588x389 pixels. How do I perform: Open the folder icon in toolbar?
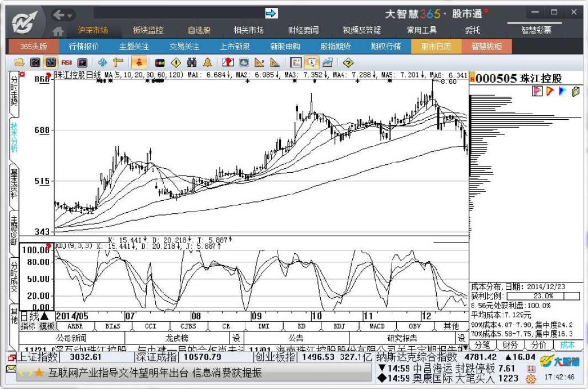[x=19, y=63]
